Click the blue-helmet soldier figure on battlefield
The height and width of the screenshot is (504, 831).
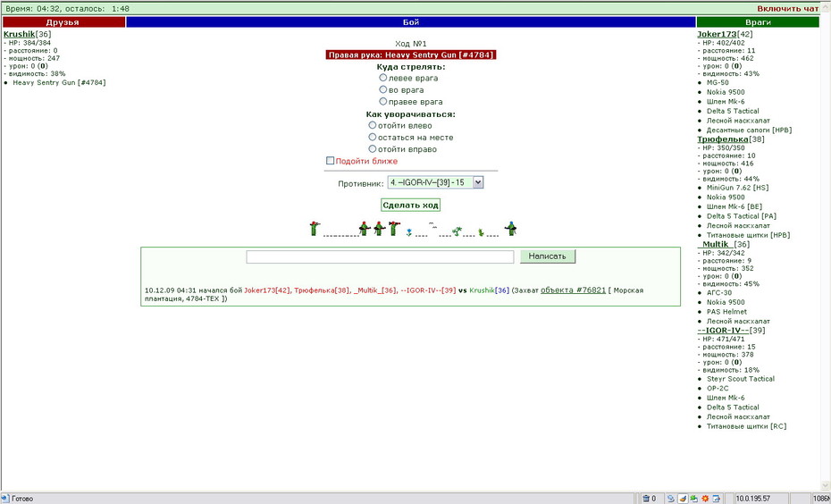pos(511,229)
